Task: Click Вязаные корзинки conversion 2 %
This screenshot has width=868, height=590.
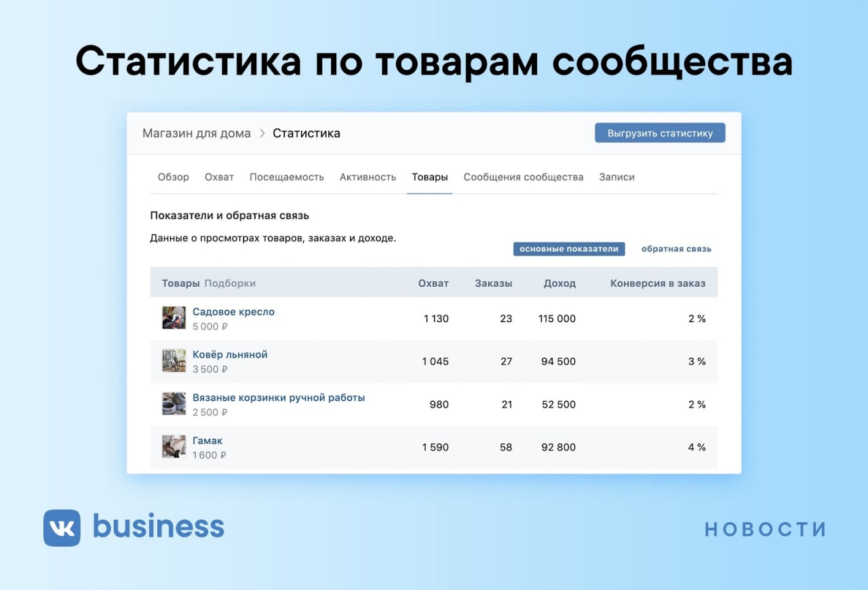Action: [697, 405]
